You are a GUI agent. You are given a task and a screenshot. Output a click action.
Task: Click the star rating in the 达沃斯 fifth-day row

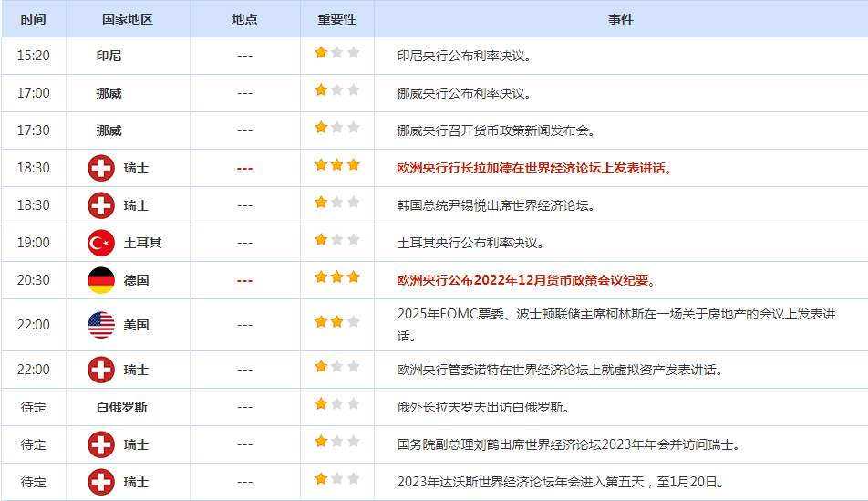coord(337,479)
